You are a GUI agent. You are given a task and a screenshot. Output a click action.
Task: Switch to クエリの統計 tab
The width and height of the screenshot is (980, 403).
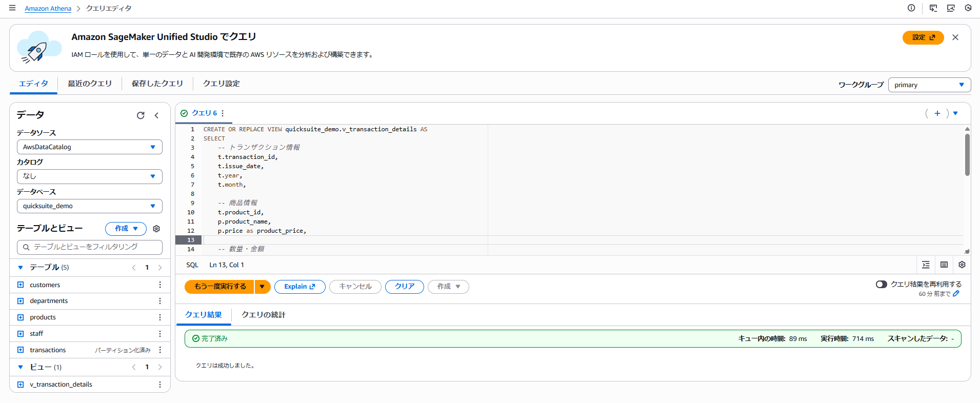point(263,315)
